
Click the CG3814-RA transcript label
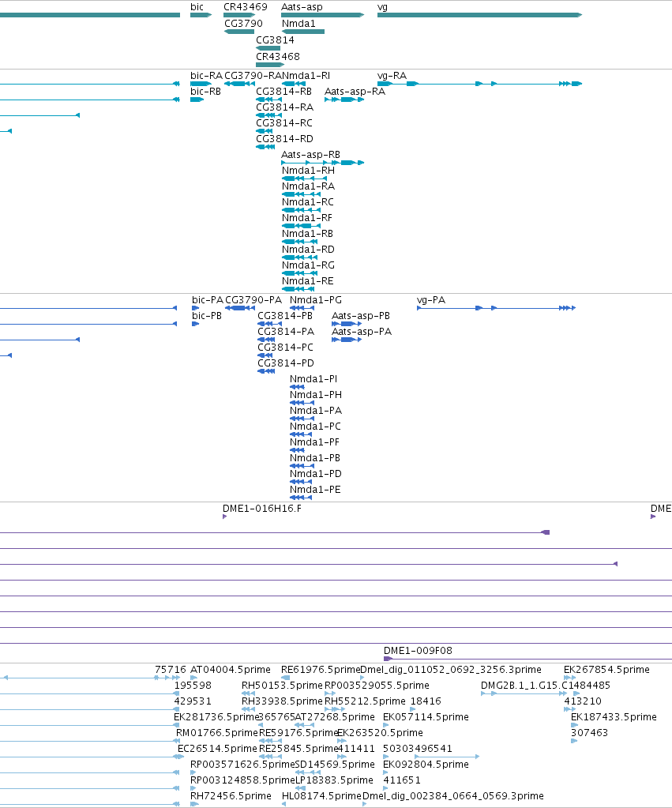(285, 107)
